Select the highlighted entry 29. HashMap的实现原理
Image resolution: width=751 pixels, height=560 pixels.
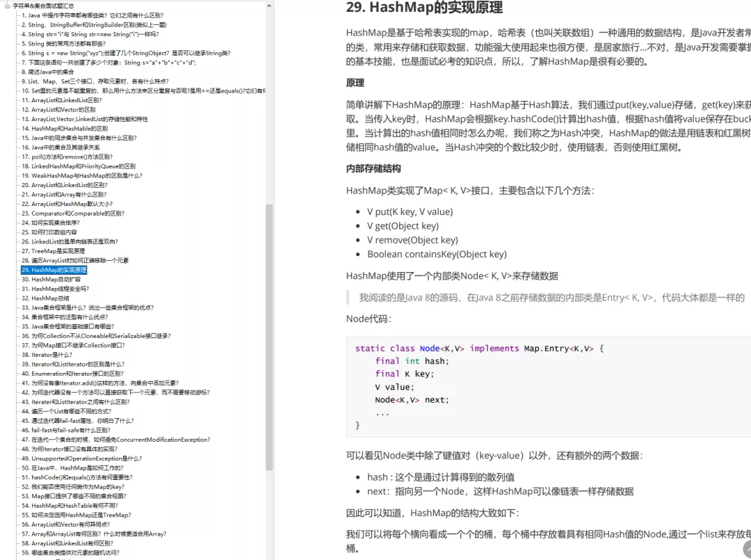(x=52, y=269)
